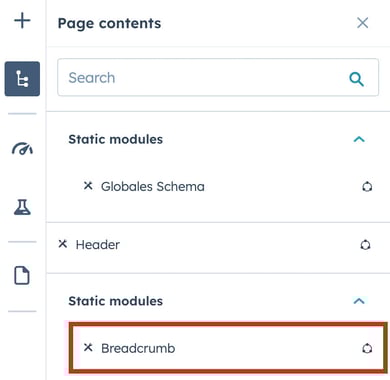
Task: Open the test flask icon
Action: pyautogui.click(x=22, y=207)
